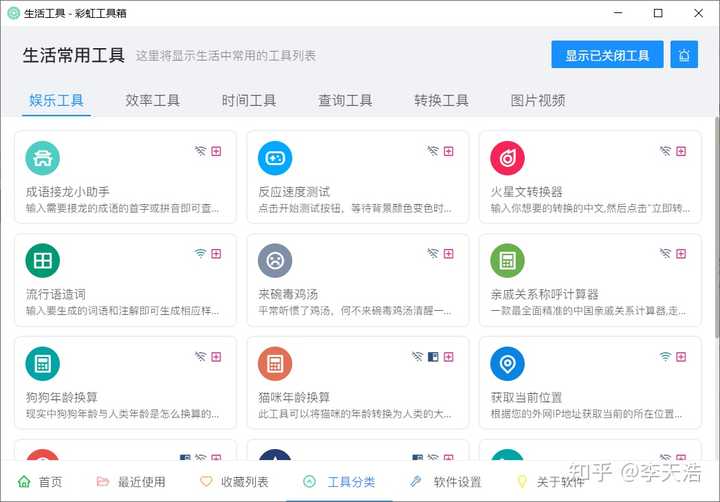Click the description starting 点击开始测试按钮

pos(354,209)
